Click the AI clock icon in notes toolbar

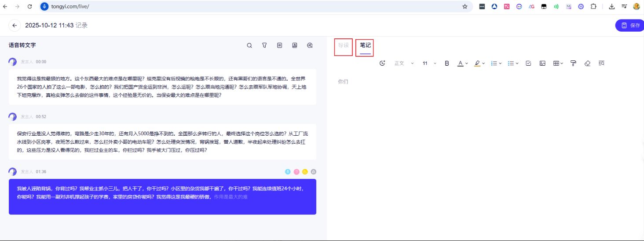tap(382, 63)
